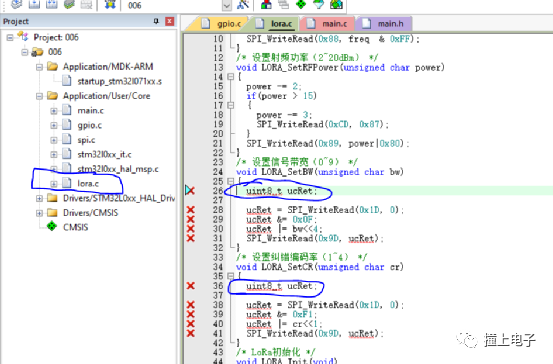Close the Project panel with the red X

pos(170,21)
